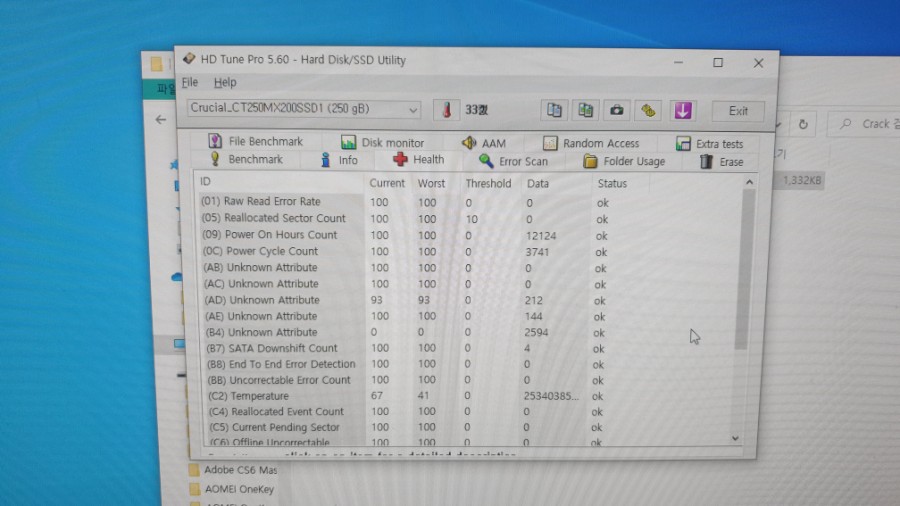900x506 pixels.
Task: Select the Power On Hours Count row
Action: pyautogui.click(x=470, y=235)
